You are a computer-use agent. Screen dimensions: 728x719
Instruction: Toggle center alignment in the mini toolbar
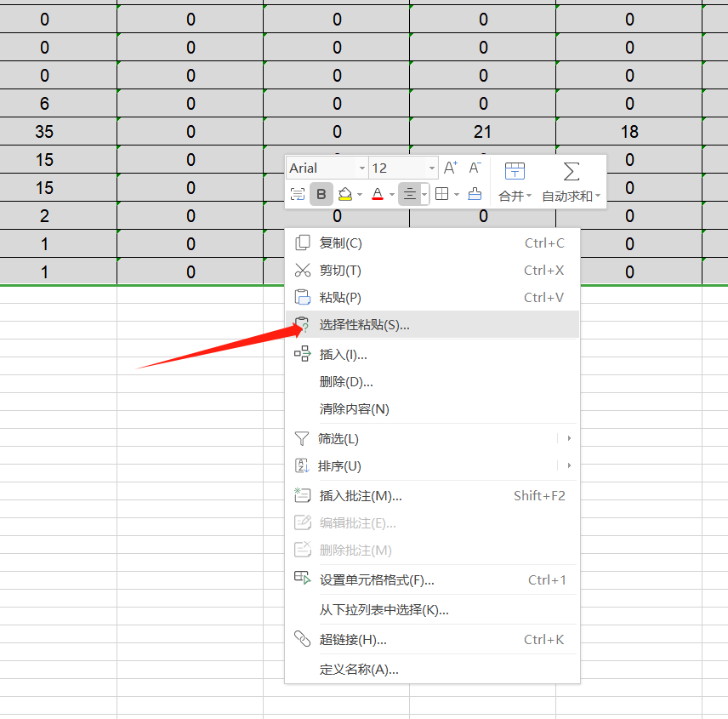(412, 194)
